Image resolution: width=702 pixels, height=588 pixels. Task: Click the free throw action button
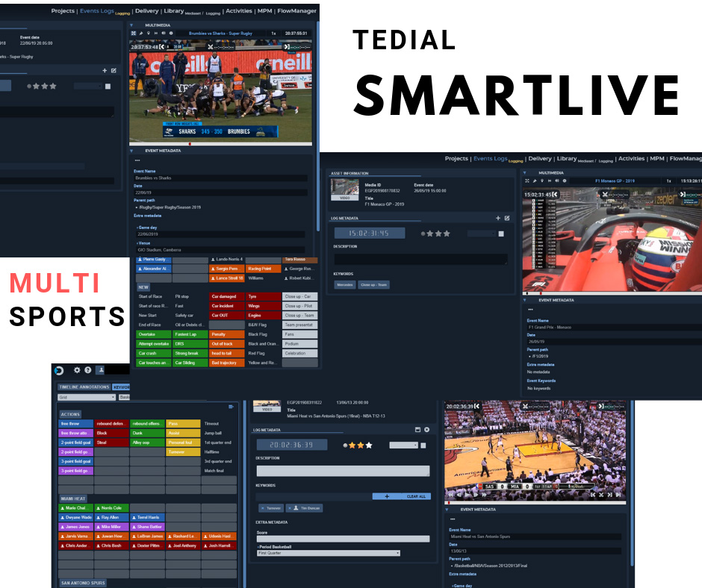click(75, 424)
